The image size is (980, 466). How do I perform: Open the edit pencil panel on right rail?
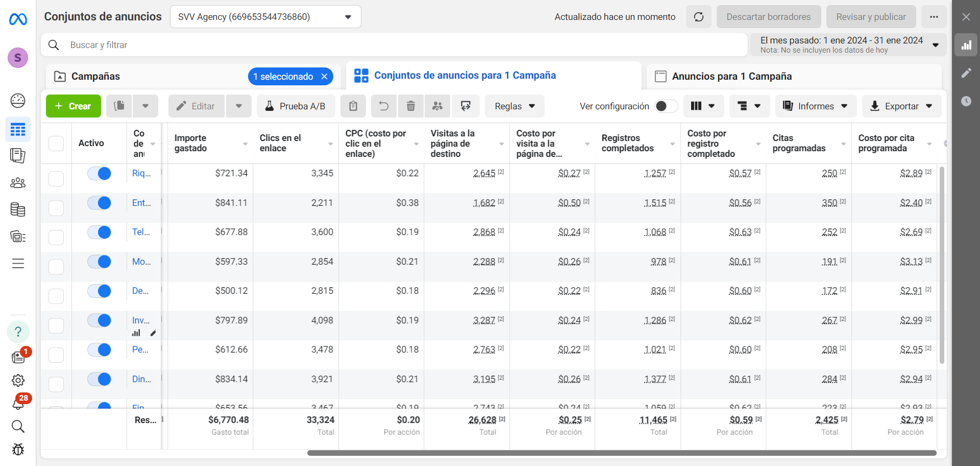tap(966, 73)
